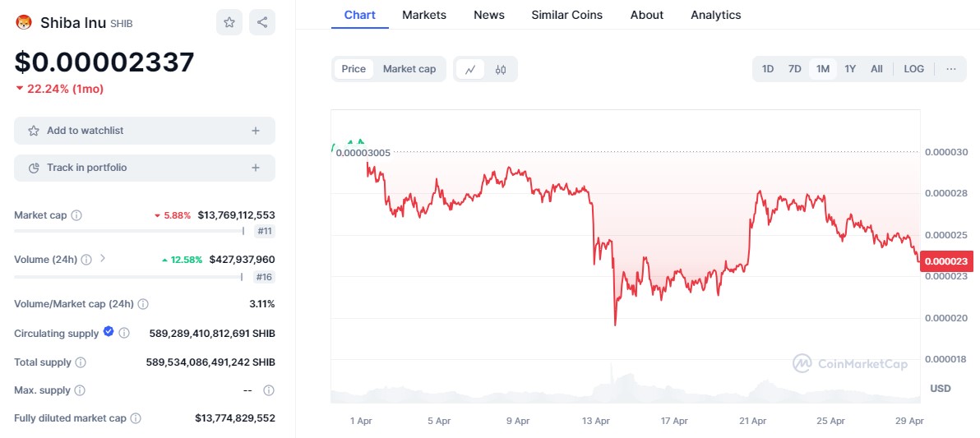Click the Circulating supply info icon
Viewport: 980px width, 438px height.
coord(124,333)
